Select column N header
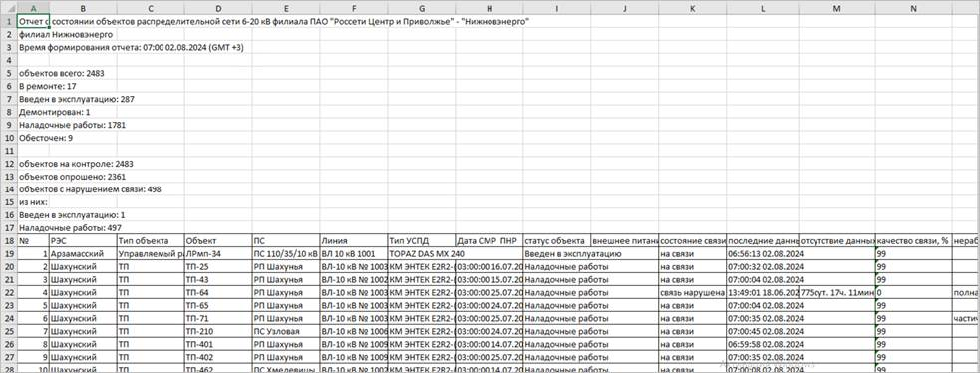This screenshot has width=980, height=373. click(x=914, y=8)
